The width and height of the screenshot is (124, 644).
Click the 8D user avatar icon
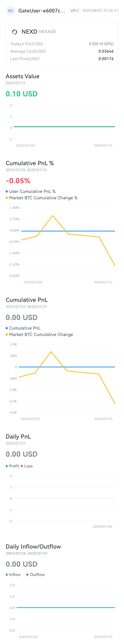11,11
